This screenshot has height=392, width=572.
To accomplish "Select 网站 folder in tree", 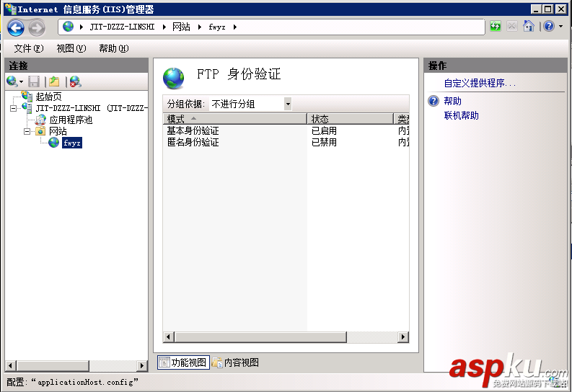I will pyautogui.click(x=58, y=131).
